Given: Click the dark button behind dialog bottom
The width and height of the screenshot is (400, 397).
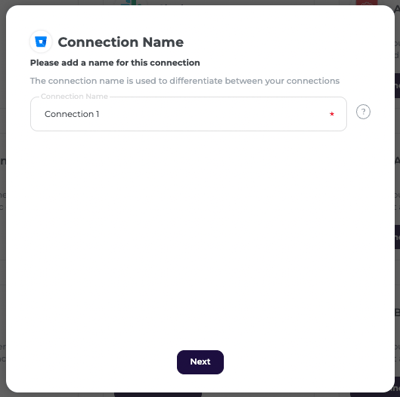Looking at the screenshot, I should click(x=158, y=394).
